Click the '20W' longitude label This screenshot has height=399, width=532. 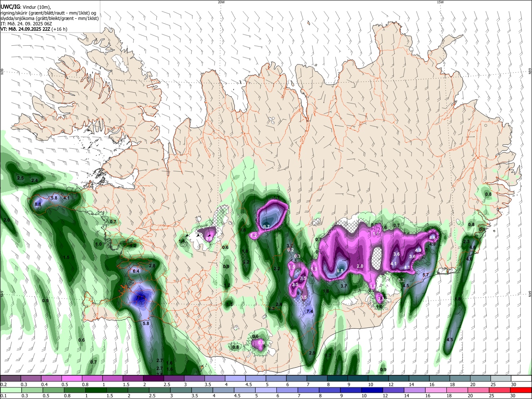[221, 2]
